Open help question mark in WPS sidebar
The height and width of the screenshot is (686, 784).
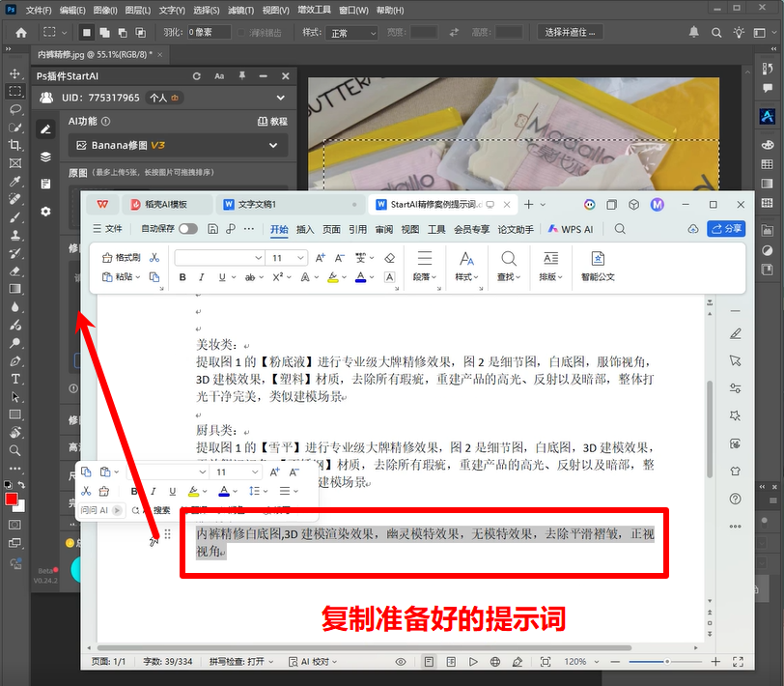(x=735, y=499)
